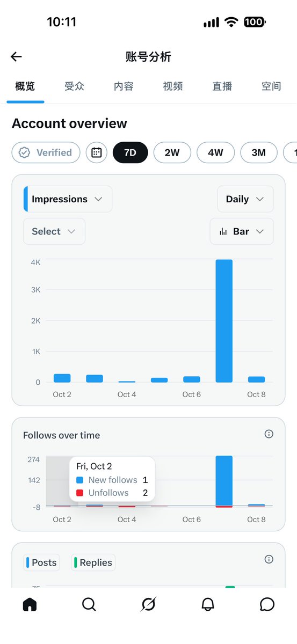This screenshot has height=644, width=297.
Task: Toggle the Verified filter chip
Action: tap(46, 152)
